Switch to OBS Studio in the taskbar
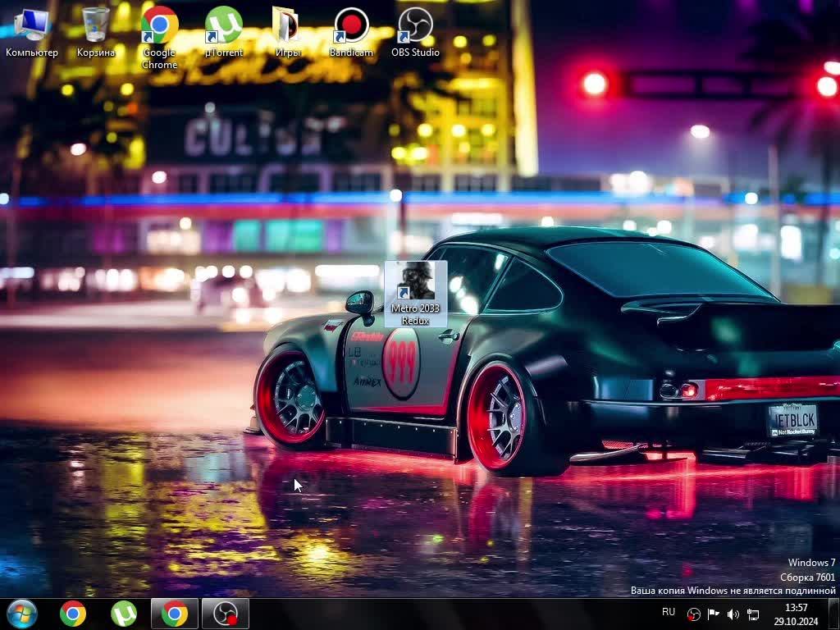The image size is (840, 630). [226, 614]
